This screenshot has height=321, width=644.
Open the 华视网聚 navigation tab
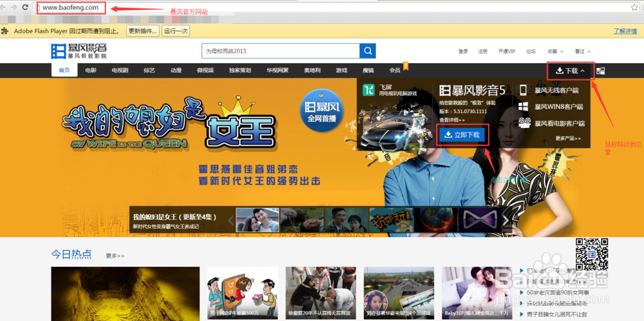tap(277, 70)
